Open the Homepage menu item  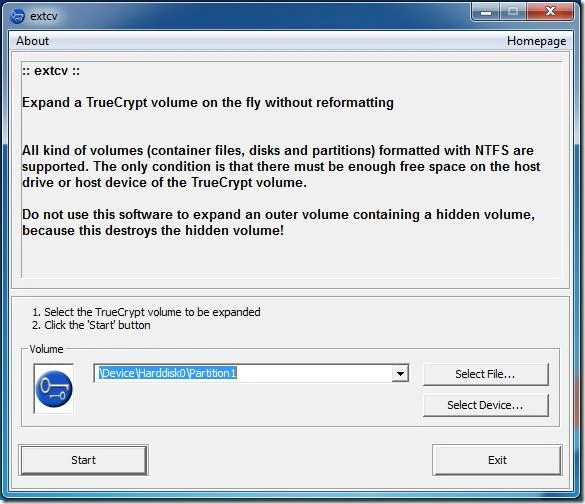(x=536, y=41)
